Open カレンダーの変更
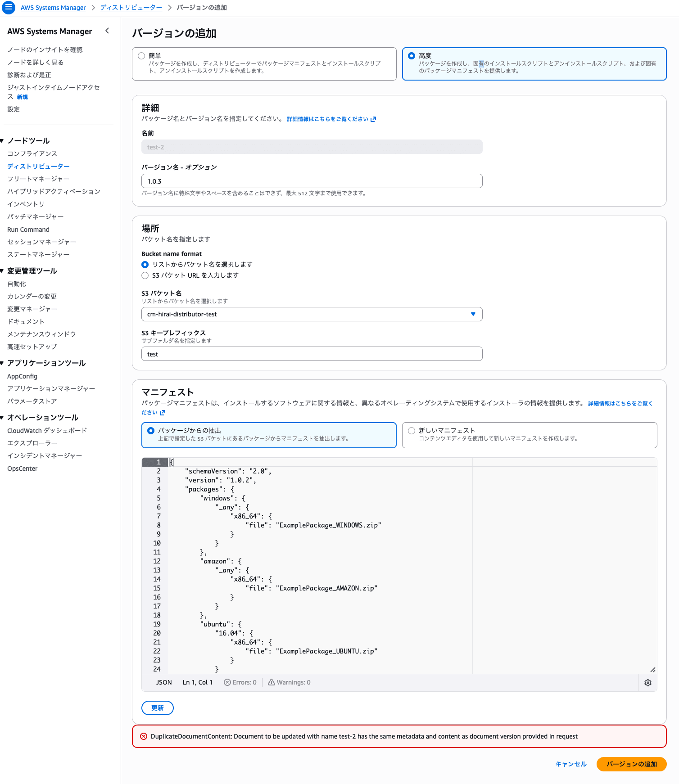This screenshot has width=679, height=784. [32, 296]
